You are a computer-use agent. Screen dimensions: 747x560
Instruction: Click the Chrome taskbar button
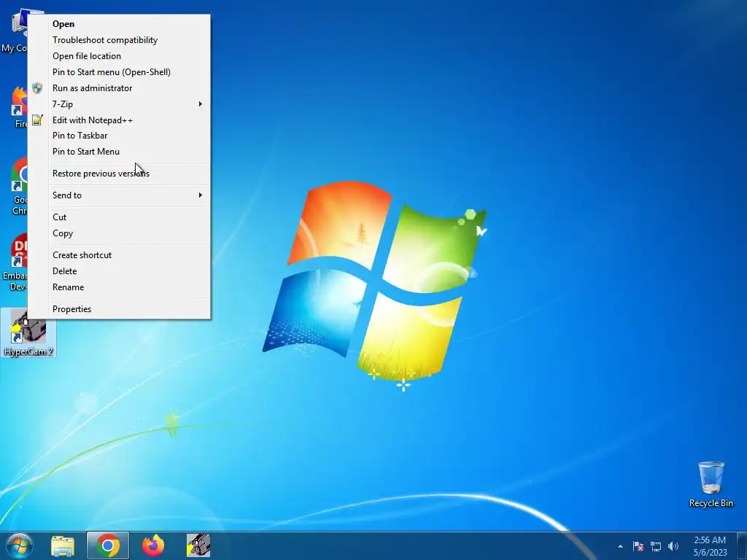coord(108,545)
